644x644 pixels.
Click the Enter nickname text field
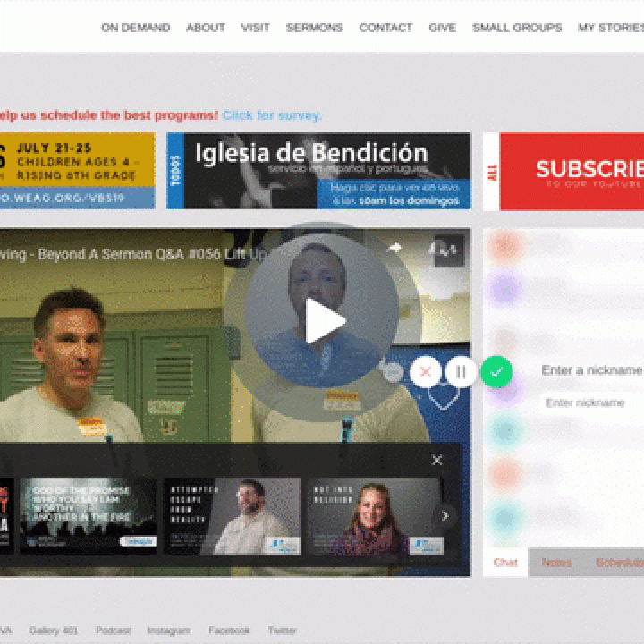tap(592, 403)
